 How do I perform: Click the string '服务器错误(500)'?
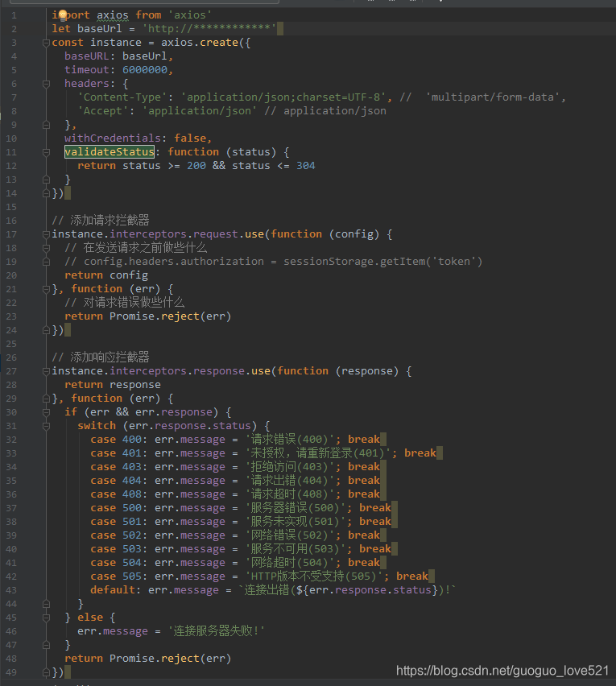pos(296,508)
